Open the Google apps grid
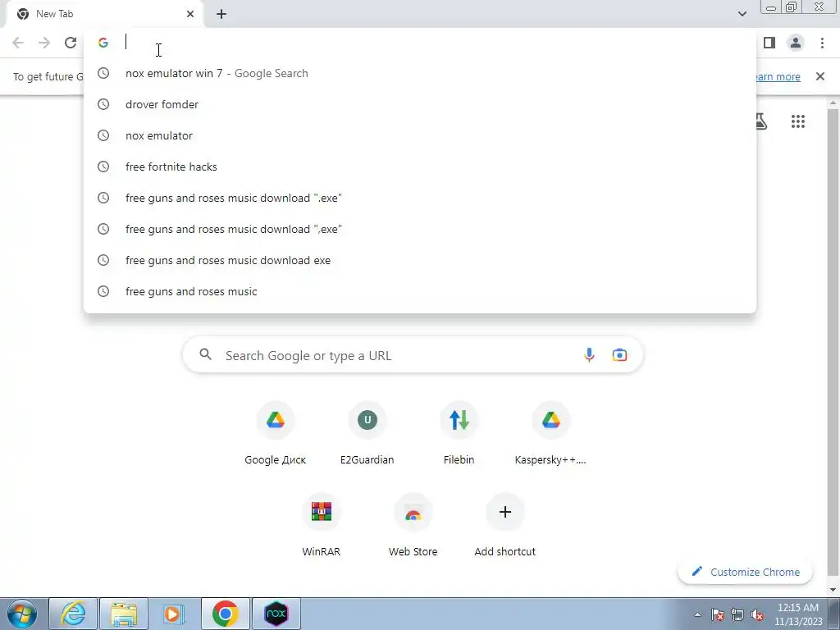Viewport: 840px width, 630px height. 798,121
